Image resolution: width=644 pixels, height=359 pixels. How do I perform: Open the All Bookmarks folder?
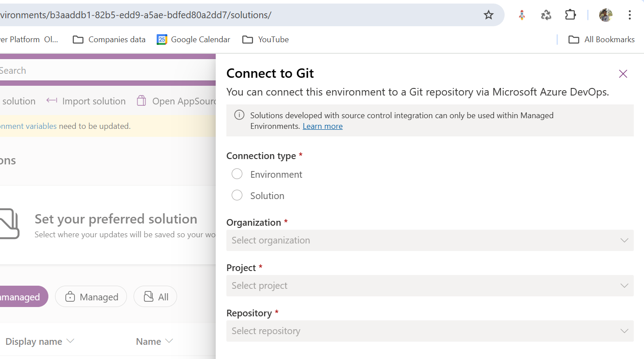[601, 40]
